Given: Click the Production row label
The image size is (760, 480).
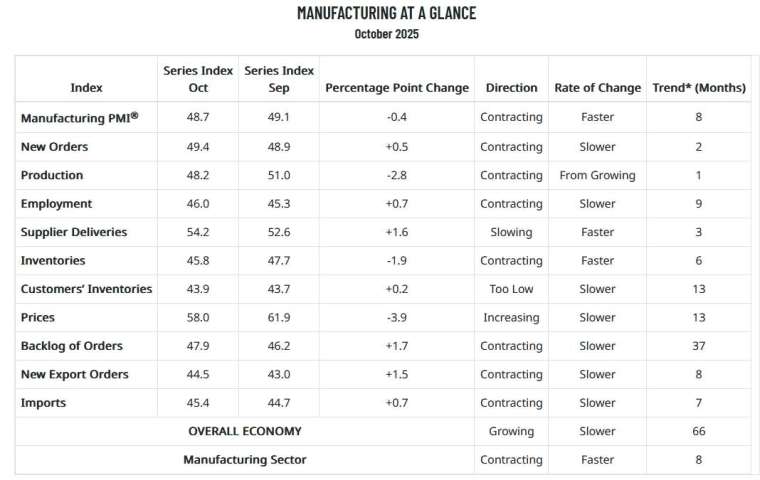Looking at the screenshot, I should [52, 175].
